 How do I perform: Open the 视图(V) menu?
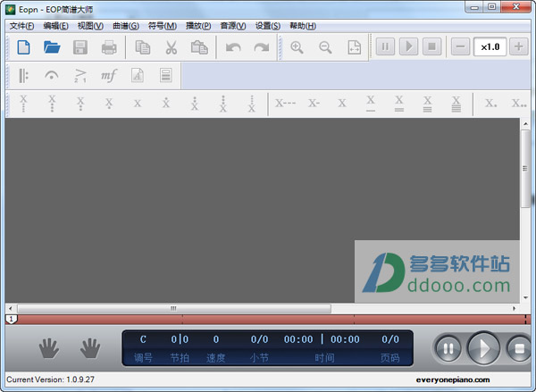90,26
